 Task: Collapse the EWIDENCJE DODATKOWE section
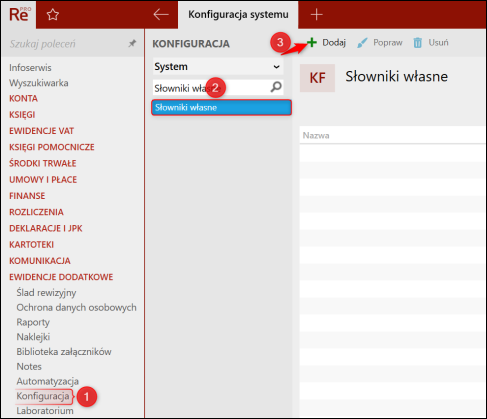tap(61, 277)
